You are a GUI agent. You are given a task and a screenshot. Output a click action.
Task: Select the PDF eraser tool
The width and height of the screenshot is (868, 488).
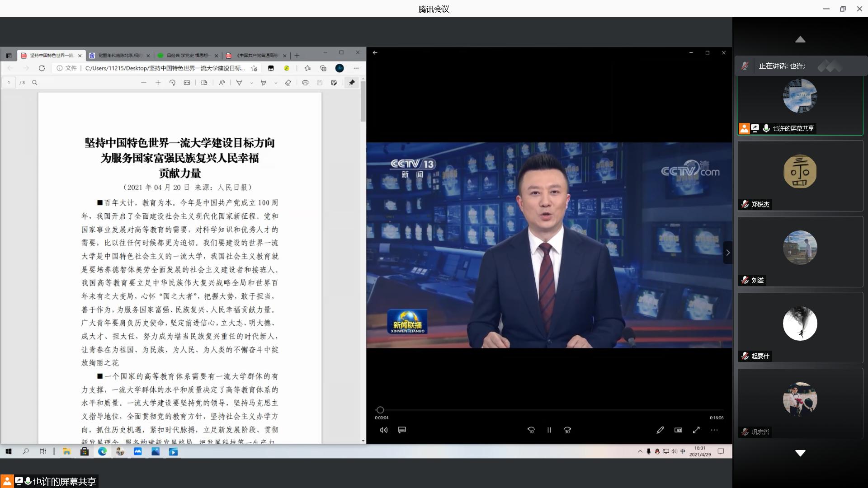(288, 83)
